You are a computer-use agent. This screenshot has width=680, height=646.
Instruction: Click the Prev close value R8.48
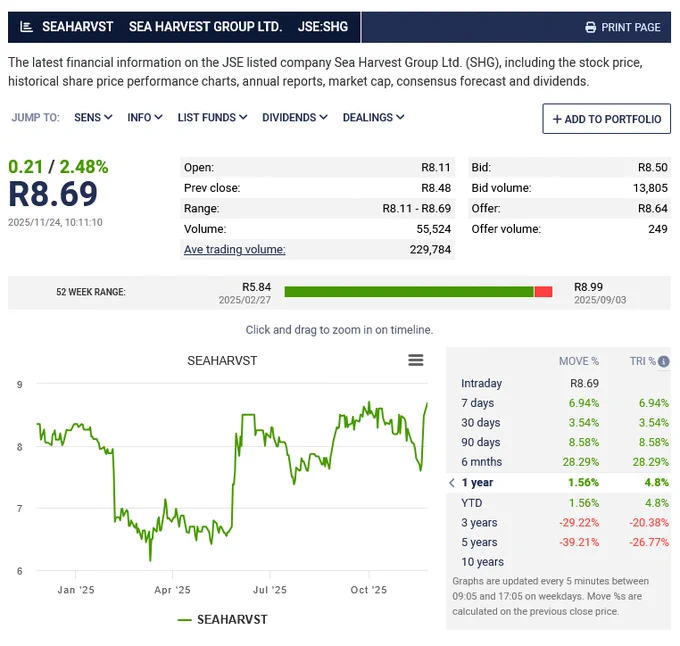pos(436,188)
